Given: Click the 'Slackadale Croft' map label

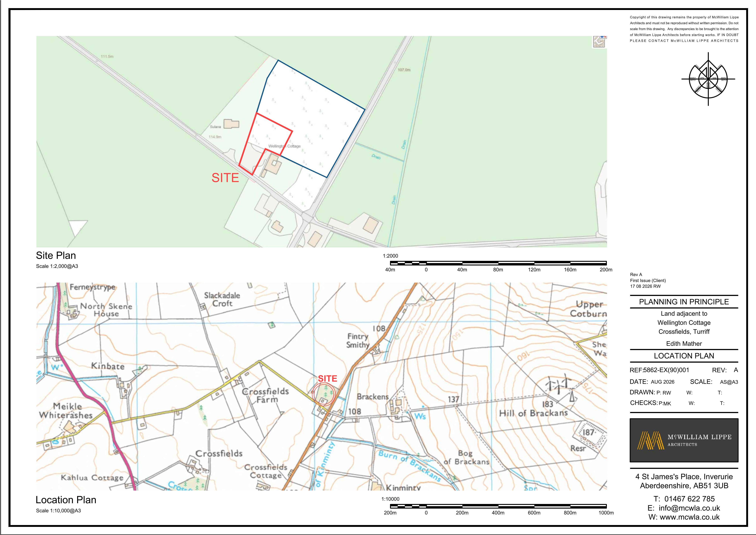Looking at the screenshot, I should 222,299.
